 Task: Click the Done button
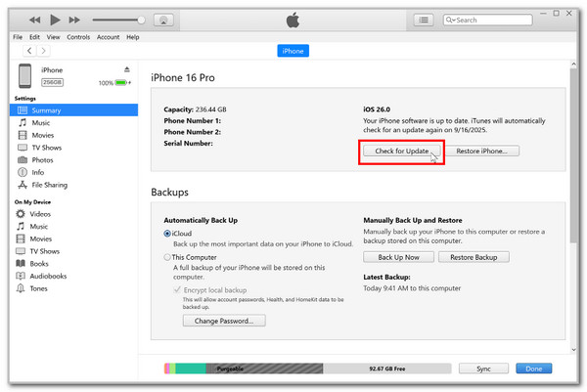point(533,369)
